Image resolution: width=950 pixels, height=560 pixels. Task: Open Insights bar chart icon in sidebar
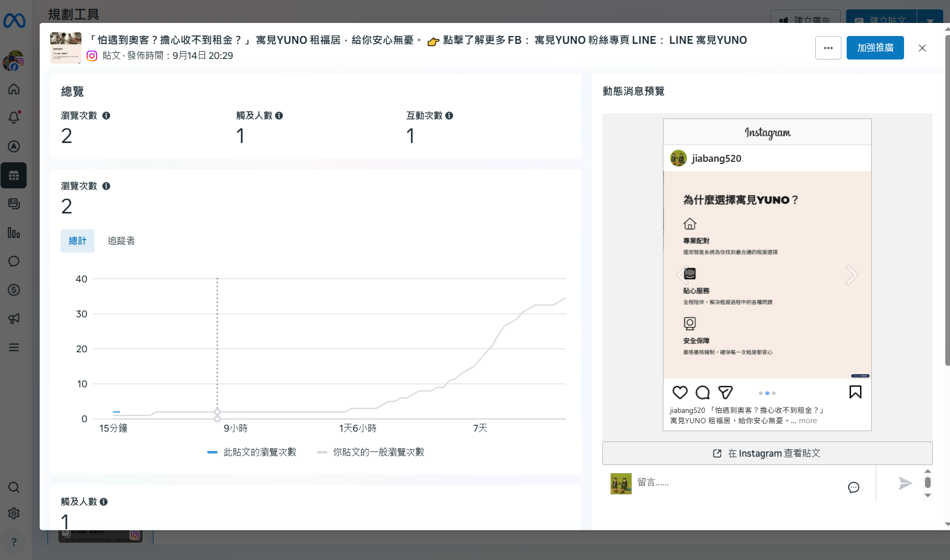pos(14,233)
